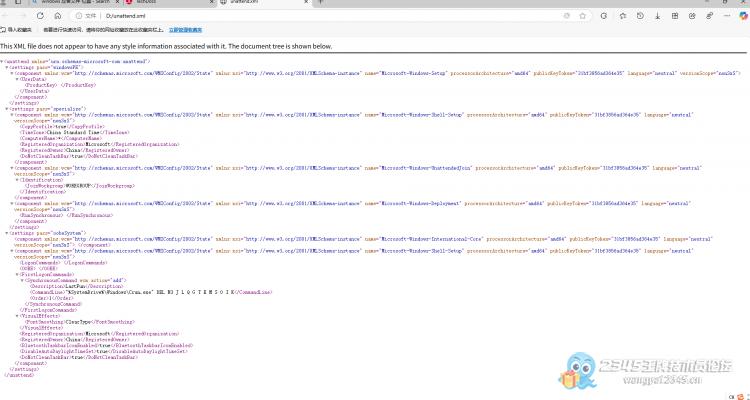
Task: Click the RunSynchronous element line
Action: [x=66, y=215]
